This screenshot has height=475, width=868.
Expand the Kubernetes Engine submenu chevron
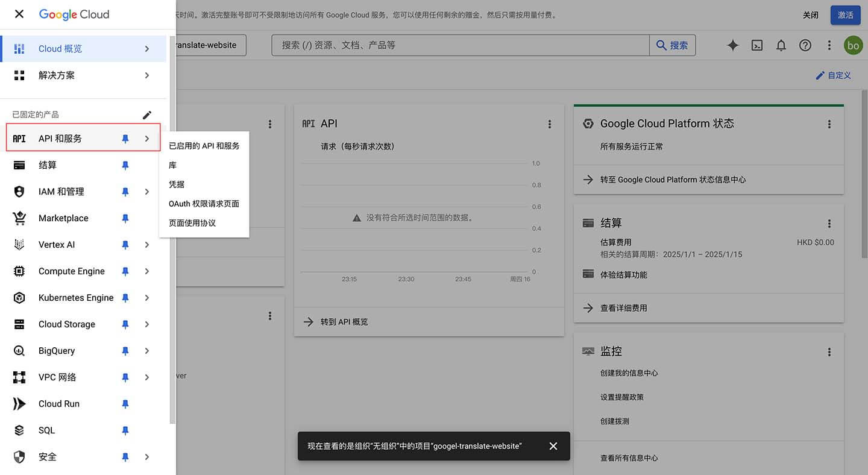pyautogui.click(x=147, y=298)
